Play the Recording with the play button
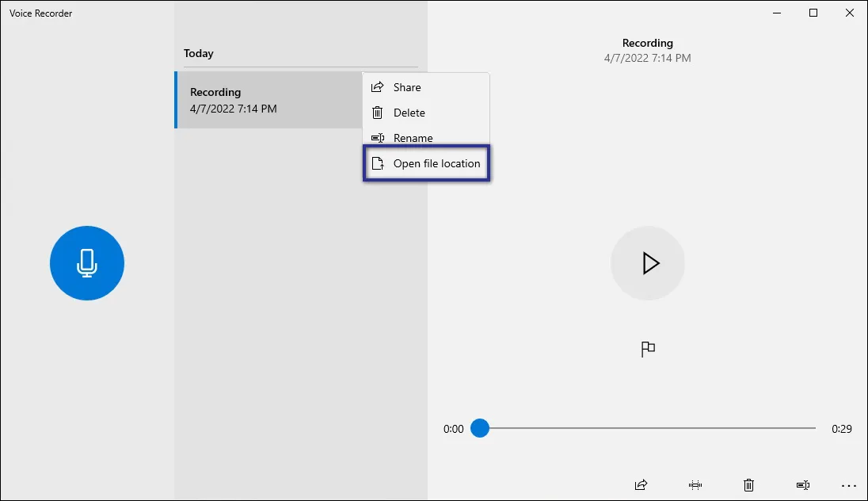 click(x=648, y=263)
